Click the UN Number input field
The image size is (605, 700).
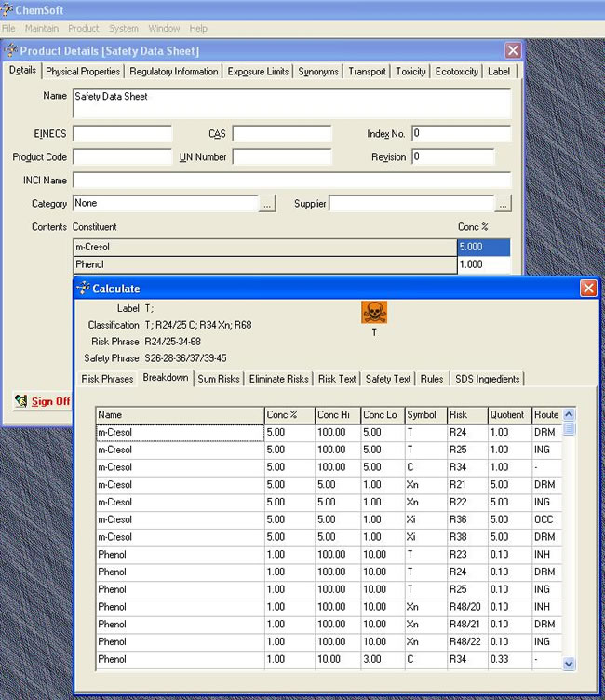pyautogui.click(x=282, y=156)
